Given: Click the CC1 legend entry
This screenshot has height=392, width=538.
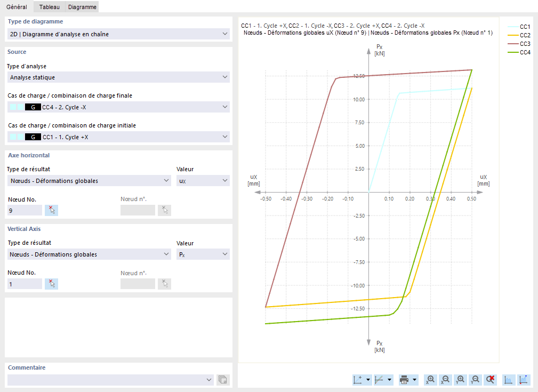Looking at the screenshot, I should pyautogui.click(x=519, y=27).
